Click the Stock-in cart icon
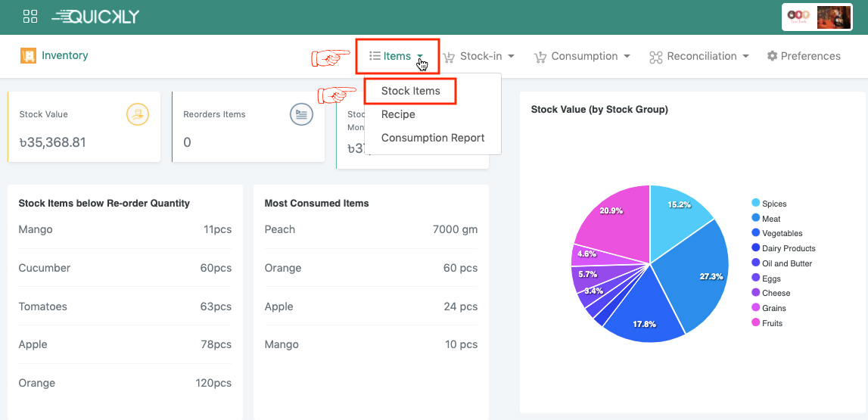868x420 pixels. pyautogui.click(x=449, y=57)
